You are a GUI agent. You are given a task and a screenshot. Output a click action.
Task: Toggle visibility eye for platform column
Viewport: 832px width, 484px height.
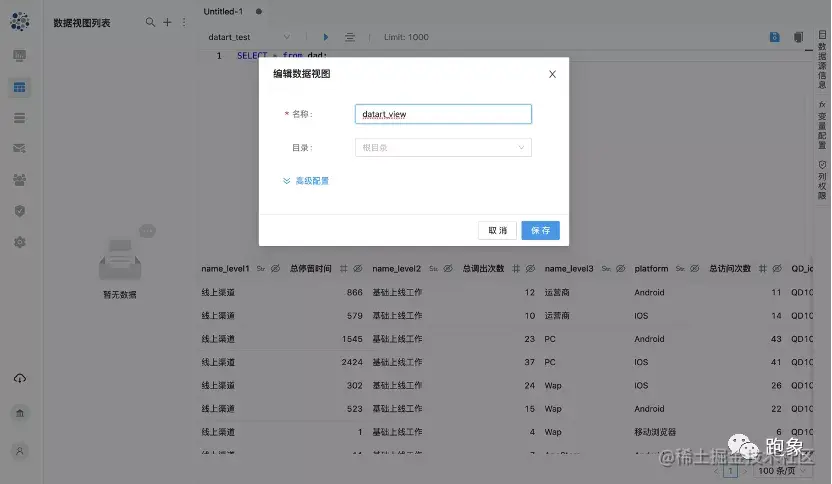695,269
